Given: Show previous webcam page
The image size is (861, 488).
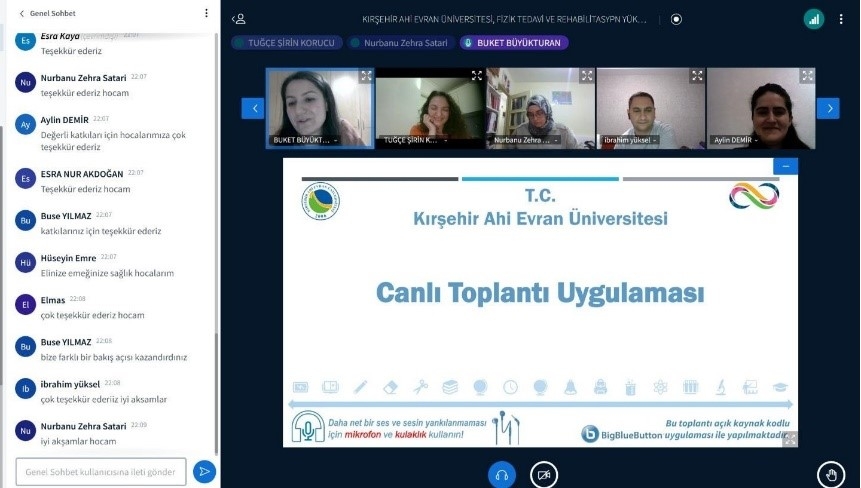Looking at the screenshot, I should pyautogui.click(x=253, y=108).
